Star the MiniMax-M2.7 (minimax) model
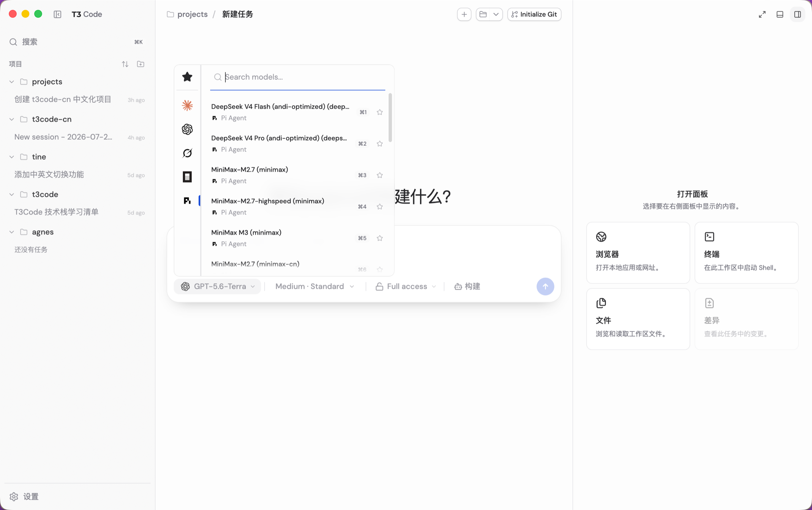The width and height of the screenshot is (812, 510). click(380, 175)
